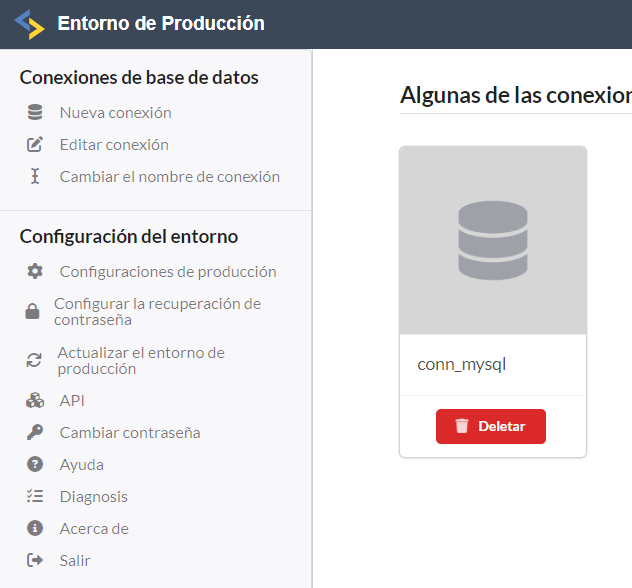Click the key icon for Cambiar contraseña
The height and width of the screenshot is (588, 632).
point(35,433)
